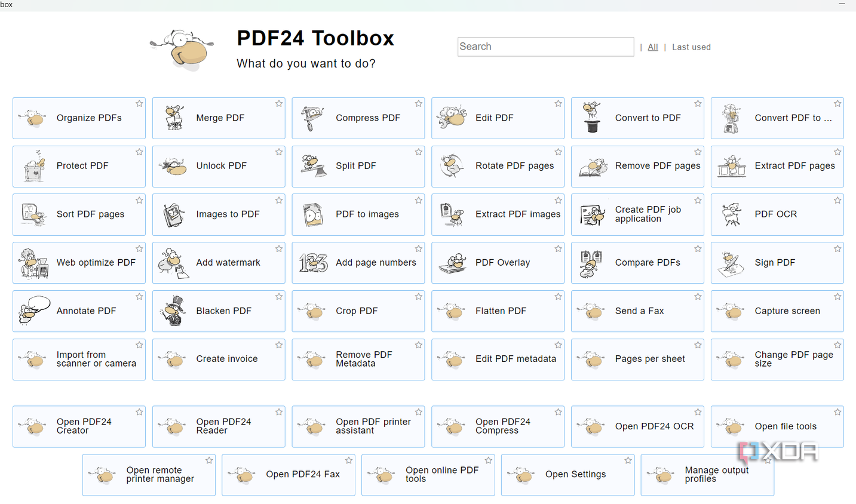Image resolution: width=856 pixels, height=504 pixels.
Task: Click the Web optimize PDF icon
Action: 34,263
